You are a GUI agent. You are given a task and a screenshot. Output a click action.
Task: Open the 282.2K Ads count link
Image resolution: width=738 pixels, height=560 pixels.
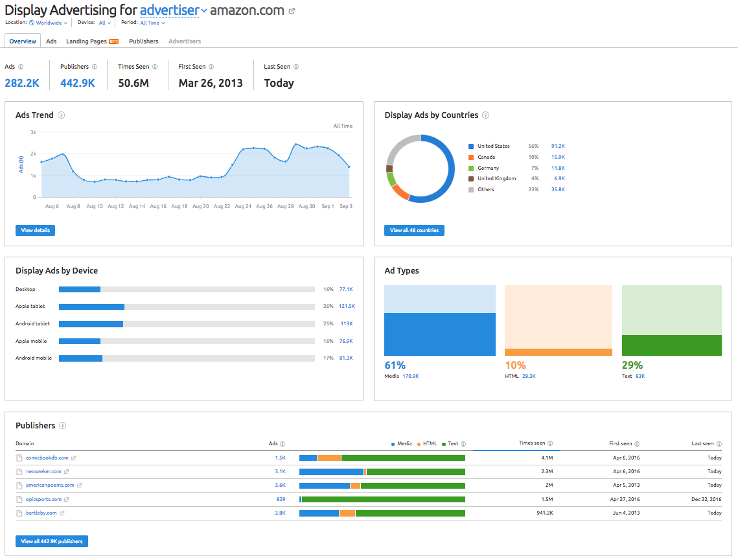coord(22,84)
